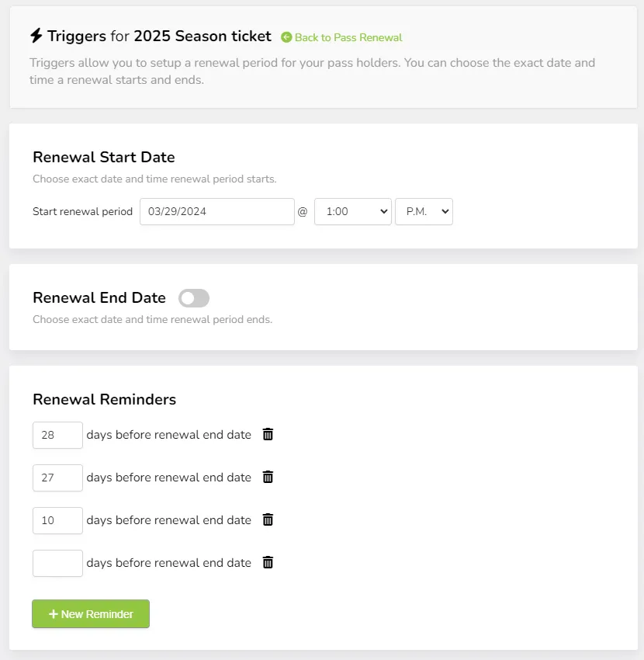
Task: Focus the reminder field containing 10
Action: (57, 521)
